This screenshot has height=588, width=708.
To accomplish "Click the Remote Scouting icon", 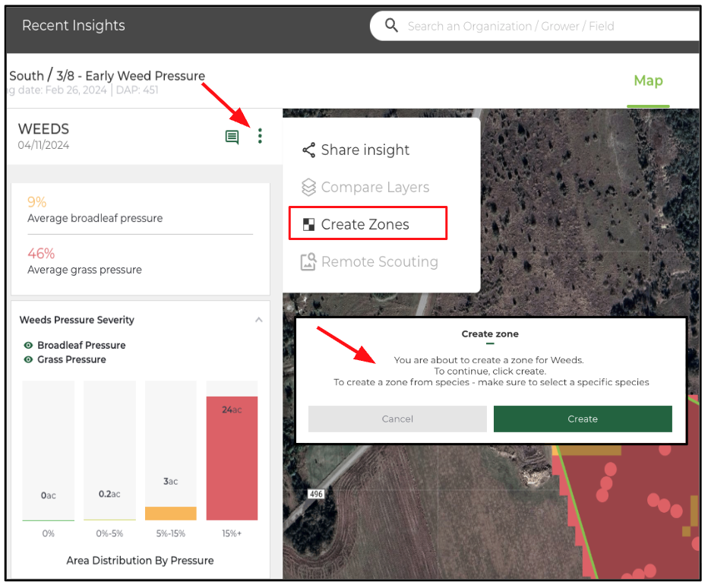I will click(x=308, y=262).
